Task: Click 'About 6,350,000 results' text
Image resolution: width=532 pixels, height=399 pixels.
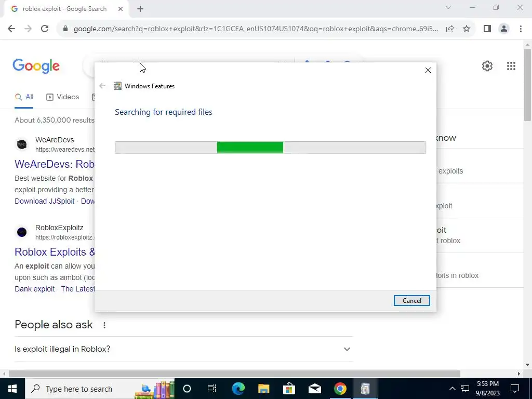Action: coord(54,120)
